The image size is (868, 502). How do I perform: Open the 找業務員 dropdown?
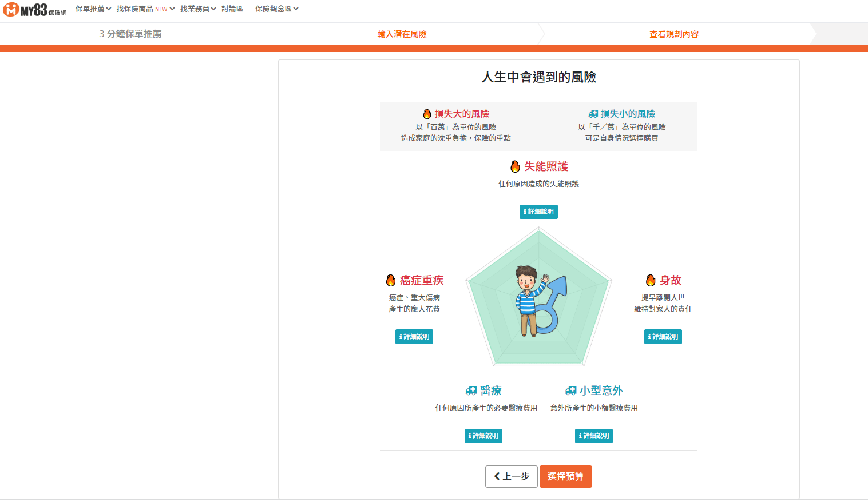pos(198,9)
